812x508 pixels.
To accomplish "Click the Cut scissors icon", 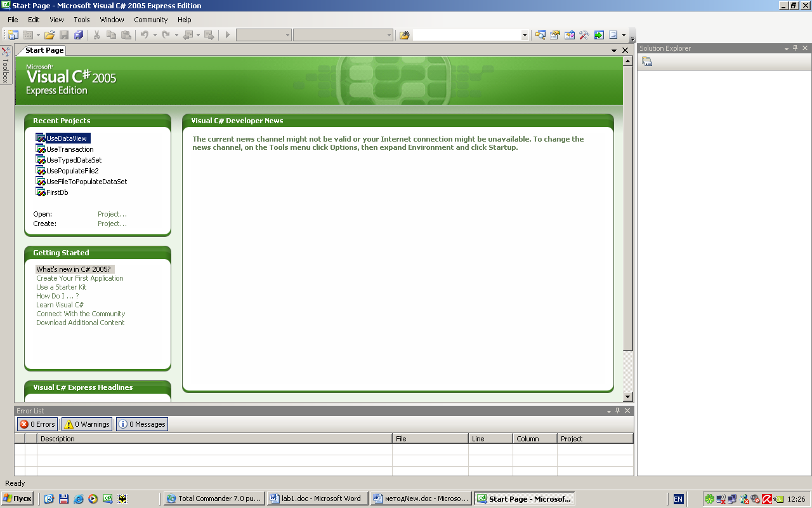I will tap(97, 36).
